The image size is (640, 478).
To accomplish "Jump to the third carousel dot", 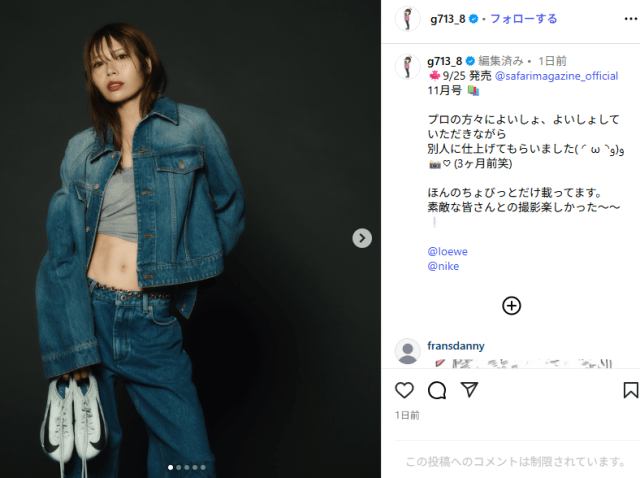I will tap(187, 467).
